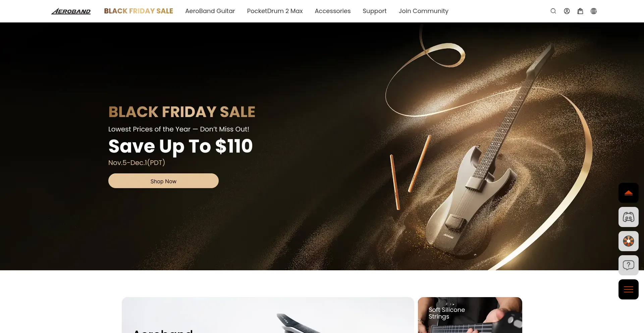Open the question mark help chat icon

click(629, 265)
